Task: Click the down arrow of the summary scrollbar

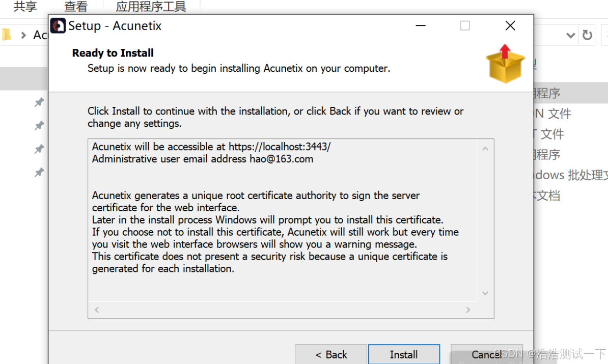Action: point(485,293)
